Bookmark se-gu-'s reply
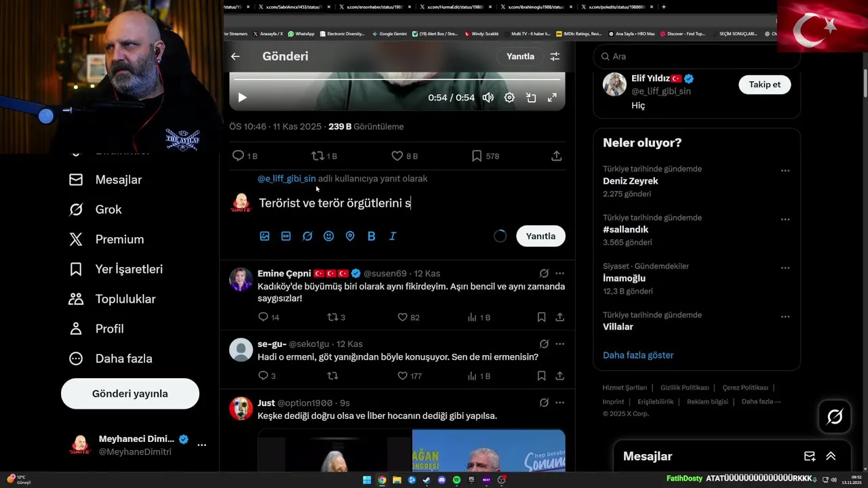 pos(541,375)
